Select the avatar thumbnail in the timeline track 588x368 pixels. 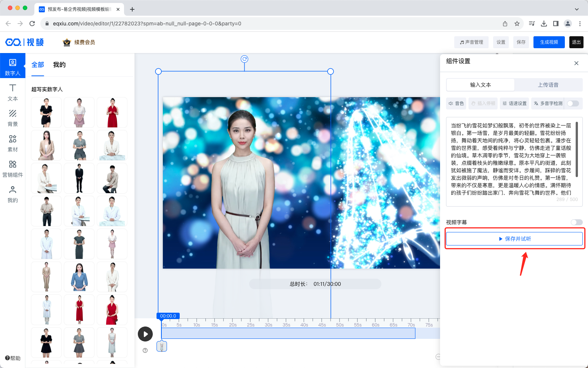coord(162,346)
